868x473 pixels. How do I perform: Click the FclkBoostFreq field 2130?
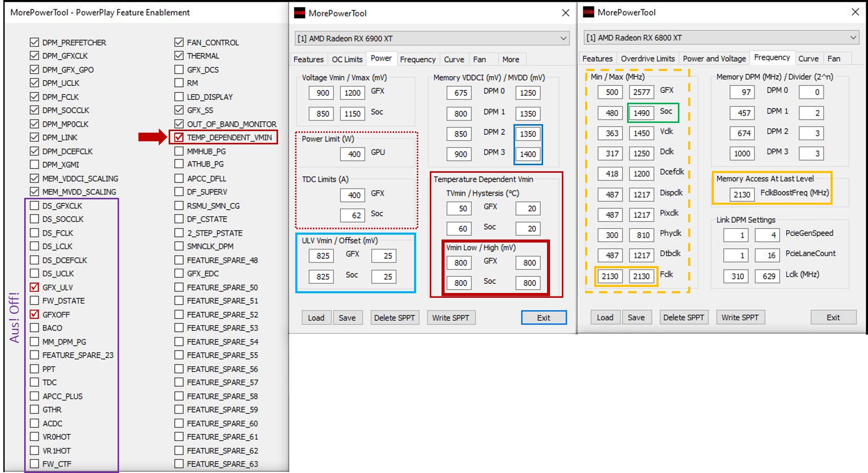pos(742,194)
